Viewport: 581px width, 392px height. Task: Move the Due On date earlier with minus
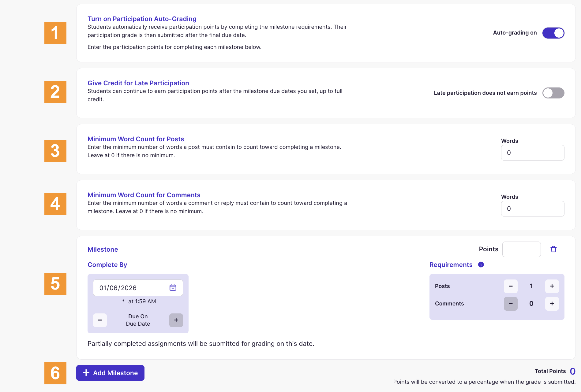point(100,320)
